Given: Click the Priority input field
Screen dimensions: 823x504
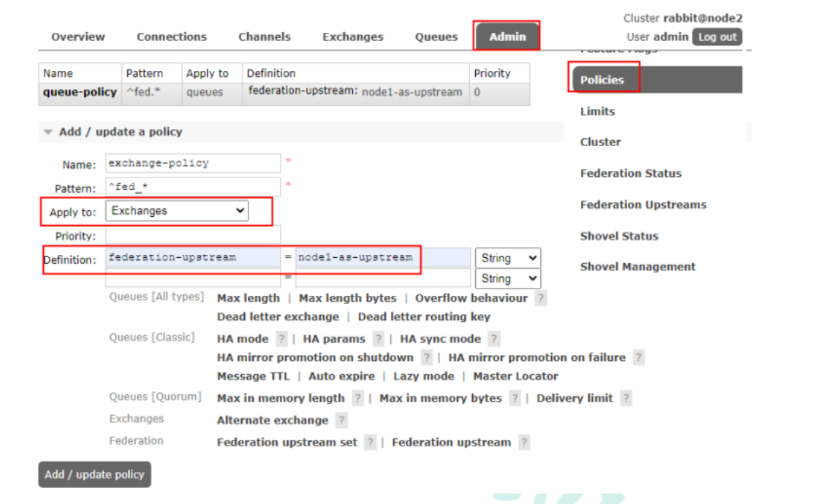Looking at the screenshot, I should coord(193,235).
